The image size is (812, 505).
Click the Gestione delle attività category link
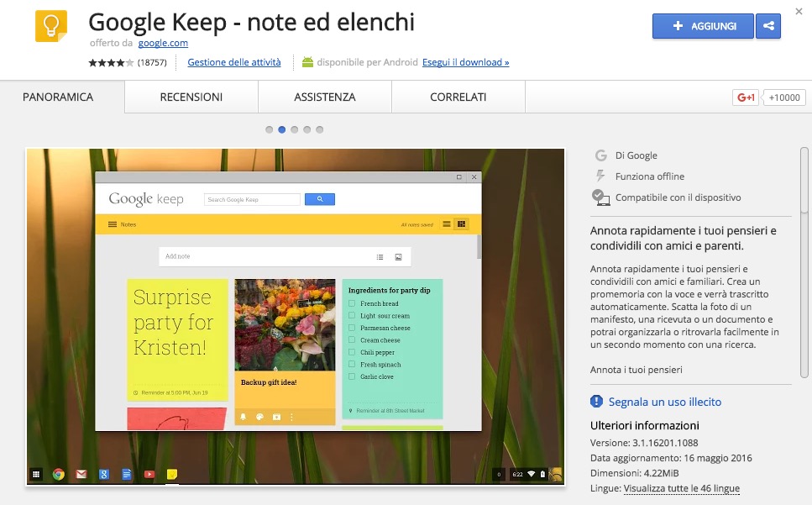233,62
